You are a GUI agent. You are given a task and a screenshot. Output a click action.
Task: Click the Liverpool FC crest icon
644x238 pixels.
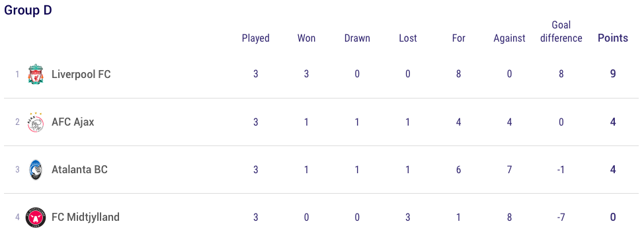[x=36, y=74]
